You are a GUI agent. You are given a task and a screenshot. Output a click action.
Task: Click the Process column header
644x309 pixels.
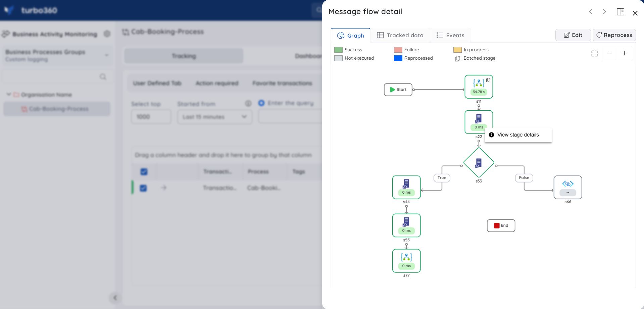pyautogui.click(x=258, y=171)
